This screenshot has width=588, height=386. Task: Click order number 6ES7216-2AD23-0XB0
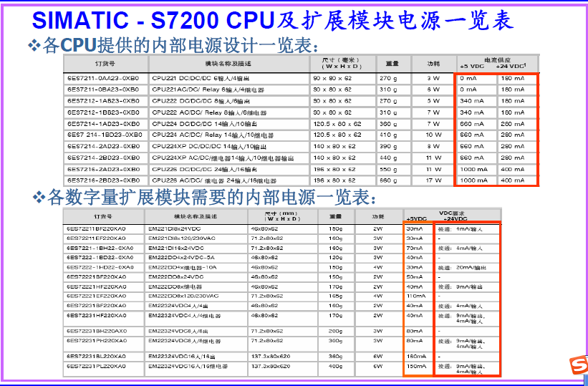click(x=103, y=169)
